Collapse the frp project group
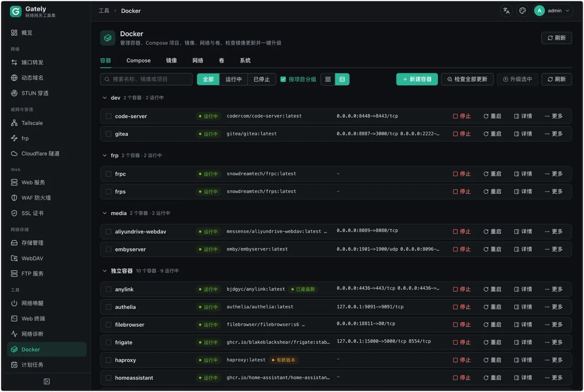 tap(104, 155)
